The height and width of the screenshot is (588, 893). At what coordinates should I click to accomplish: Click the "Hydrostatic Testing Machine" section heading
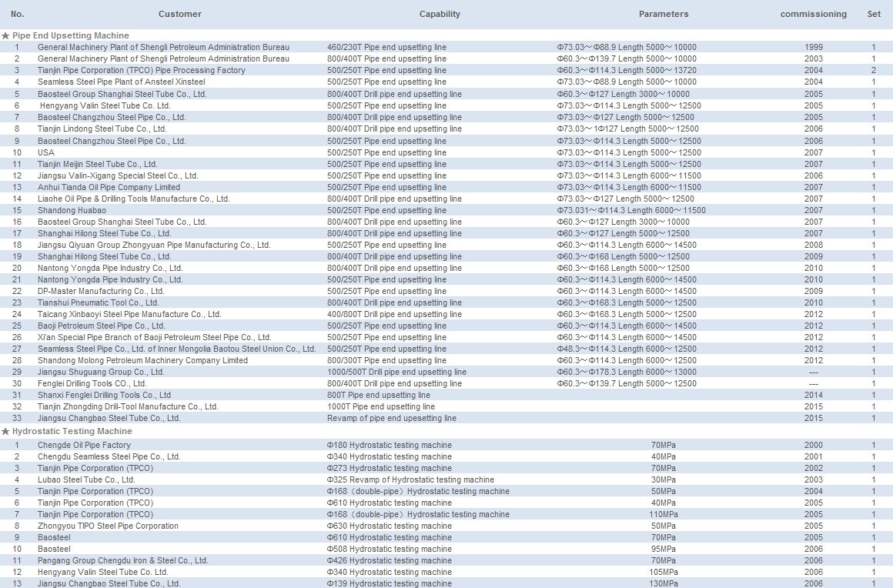pyautogui.click(x=72, y=432)
